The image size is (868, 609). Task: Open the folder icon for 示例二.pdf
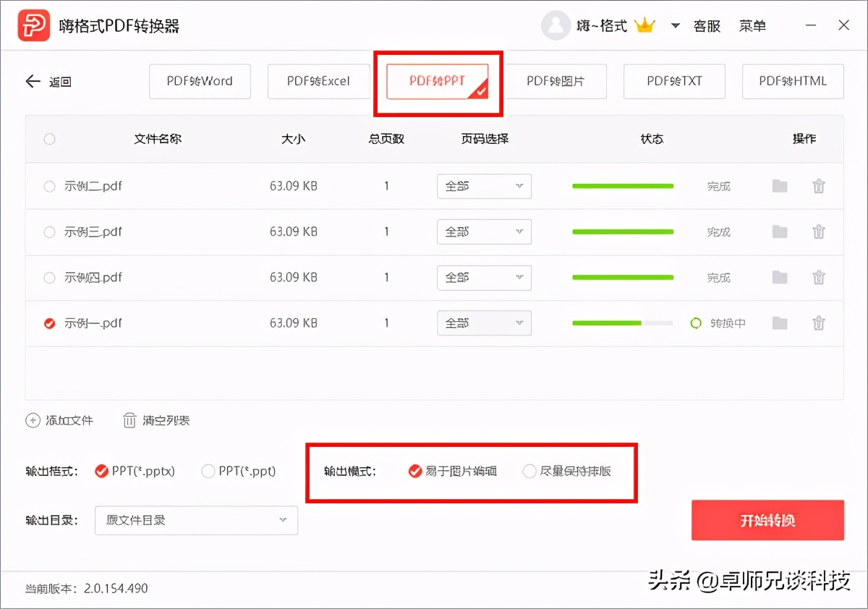(x=780, y=186)
